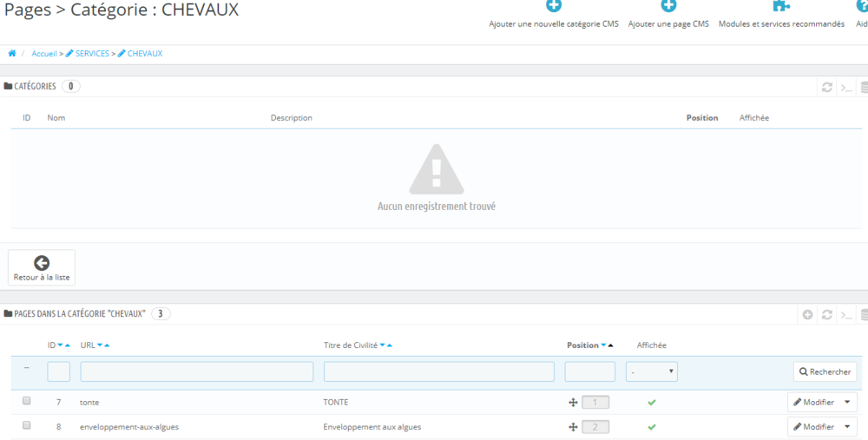Sort Titre de Civilité column descending

pos(383,345)
